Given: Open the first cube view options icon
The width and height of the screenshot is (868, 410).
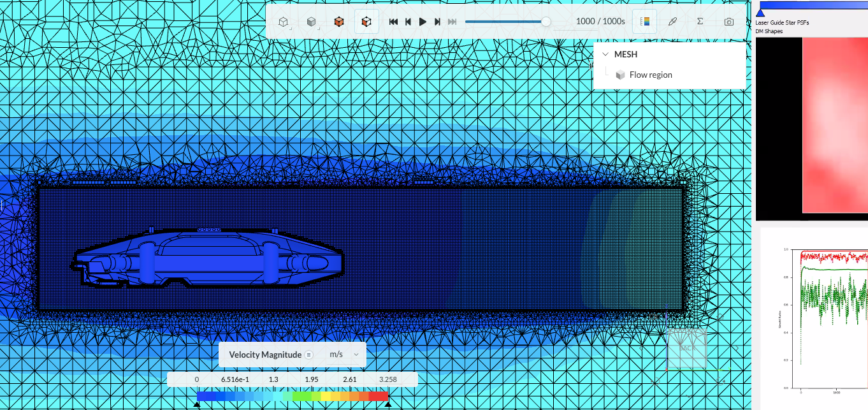Looking at the screenshot, I should pyautogui.click(x=284, y=22).
